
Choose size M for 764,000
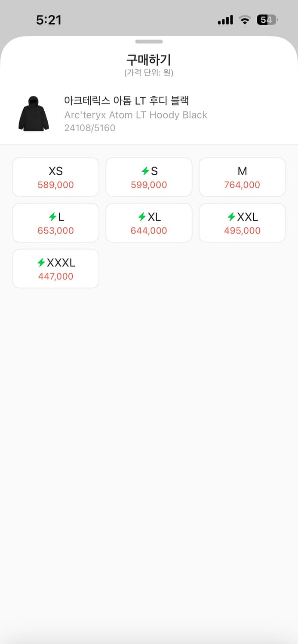coord(242,177)
